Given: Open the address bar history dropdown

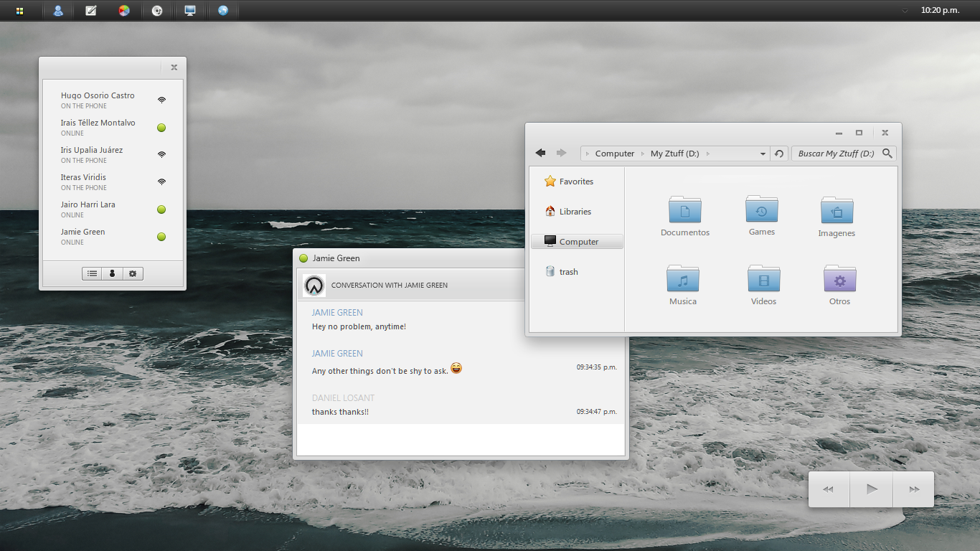Looking at the screenshot, I should point(763,154).
